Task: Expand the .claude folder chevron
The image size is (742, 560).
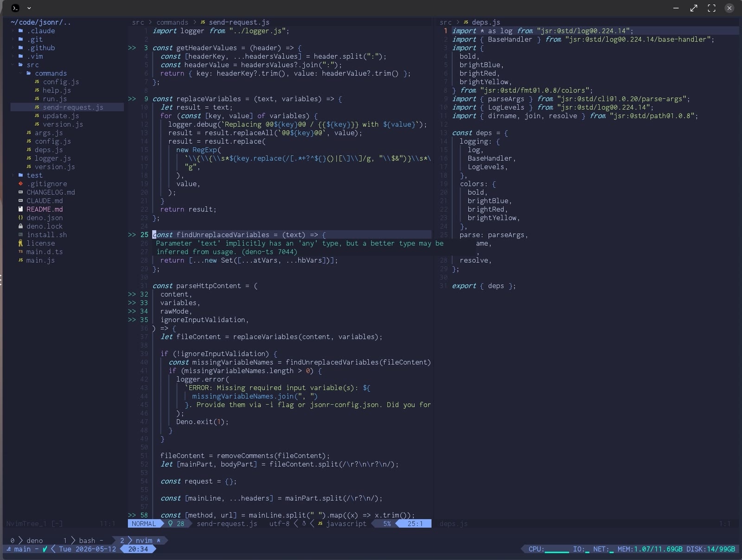Action: point(13,31)
